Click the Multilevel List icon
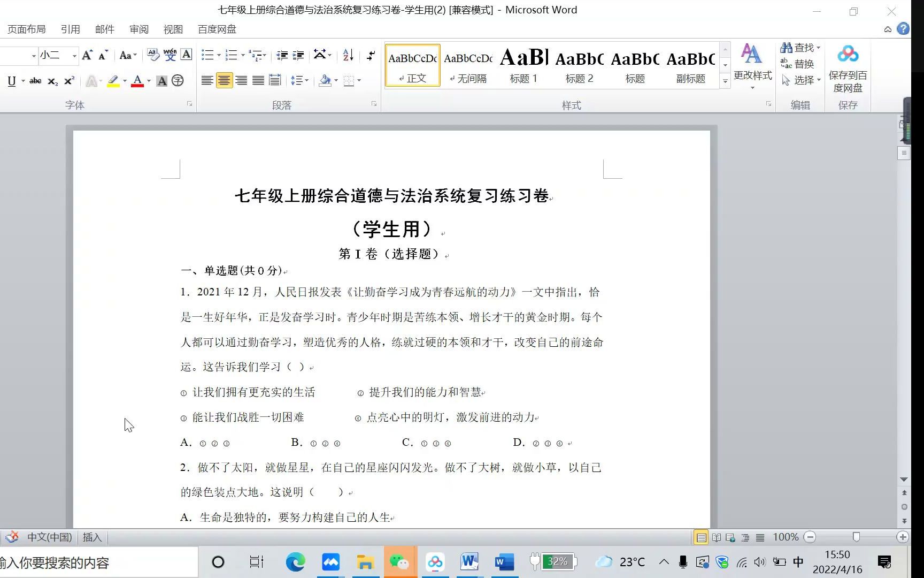Image resolution: width=924 pixels, height=578 pixels. (x=256, y=55)
